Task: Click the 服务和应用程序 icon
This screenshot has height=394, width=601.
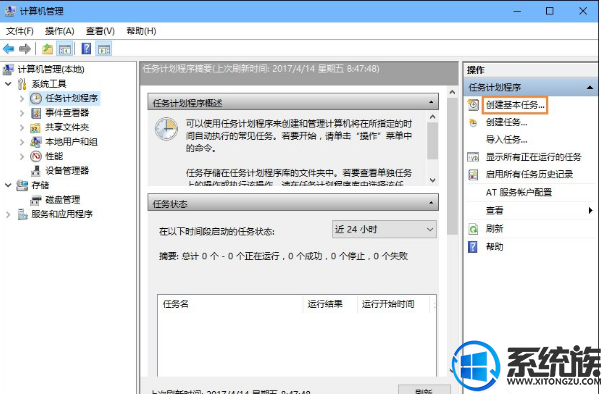Action: (22, 214)
